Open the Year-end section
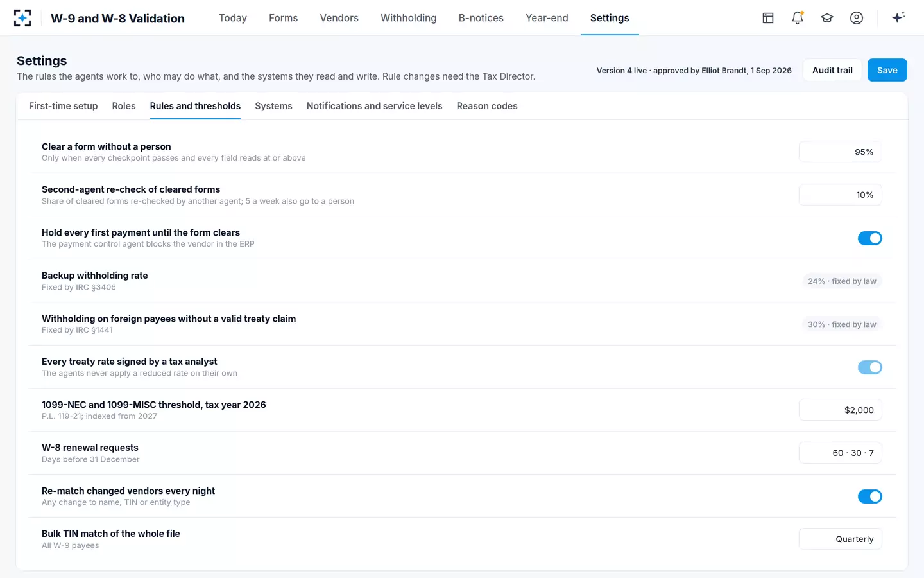 click(x=547, y=18)
